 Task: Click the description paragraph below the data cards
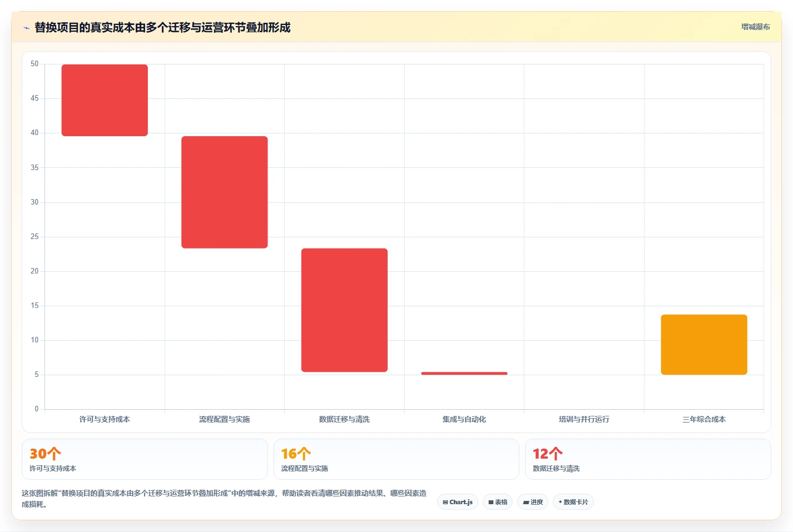pyautogui.click(x=224, y=499)
